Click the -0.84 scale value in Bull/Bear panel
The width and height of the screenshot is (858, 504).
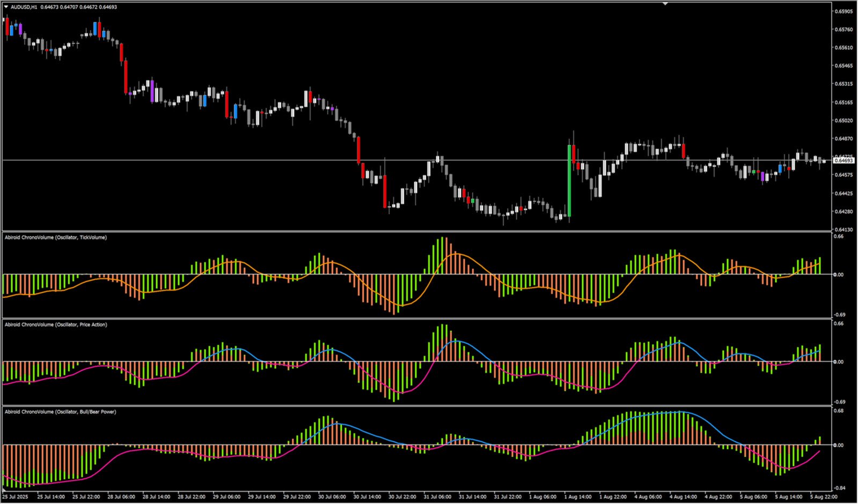(x=840, y=488)
